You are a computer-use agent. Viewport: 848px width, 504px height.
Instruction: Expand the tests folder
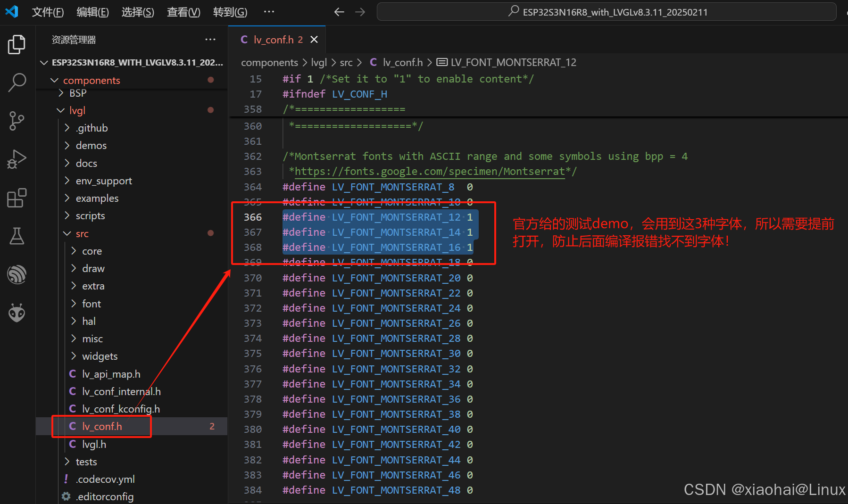132,462
